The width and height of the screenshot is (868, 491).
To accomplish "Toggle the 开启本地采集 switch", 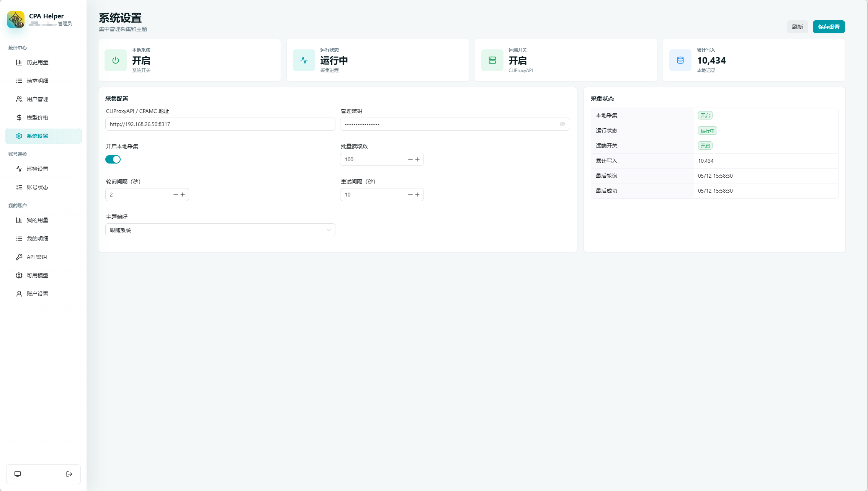I will 113,159.
